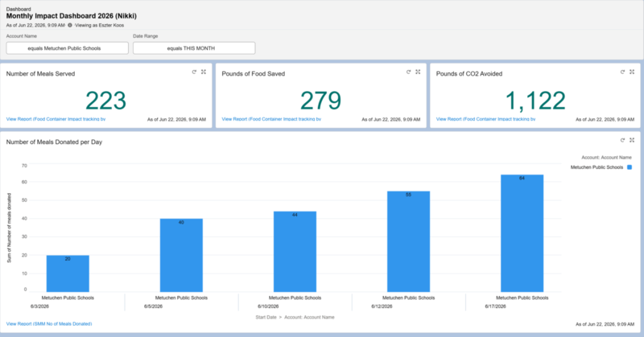This screenshot has height=337, width=644.
Task: Open the Date Range filter box
Action: tap(194, 48)
